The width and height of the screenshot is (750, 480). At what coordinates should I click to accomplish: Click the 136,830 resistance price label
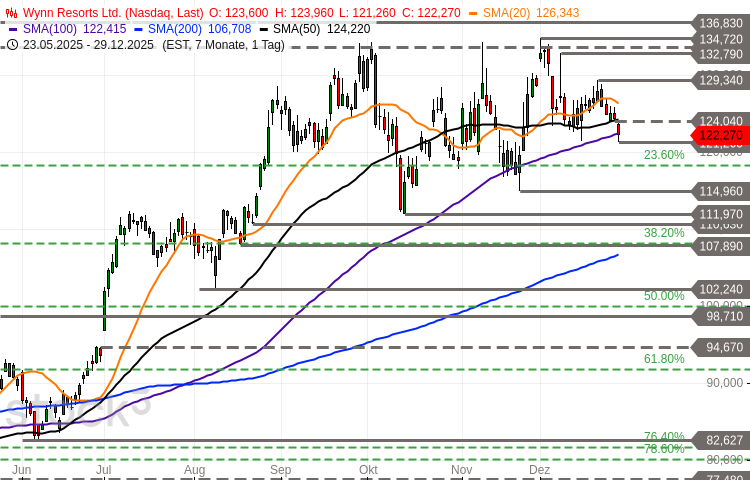[x=720, y=22]
